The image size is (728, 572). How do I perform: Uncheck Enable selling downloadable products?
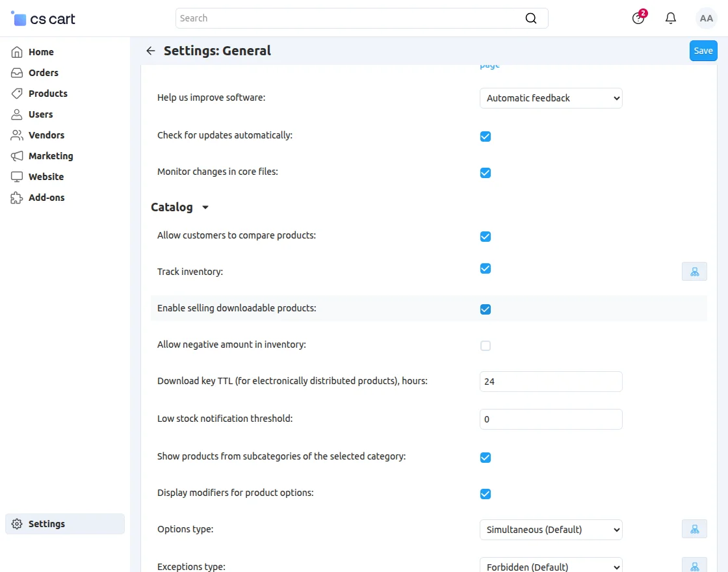pos(486,309)
